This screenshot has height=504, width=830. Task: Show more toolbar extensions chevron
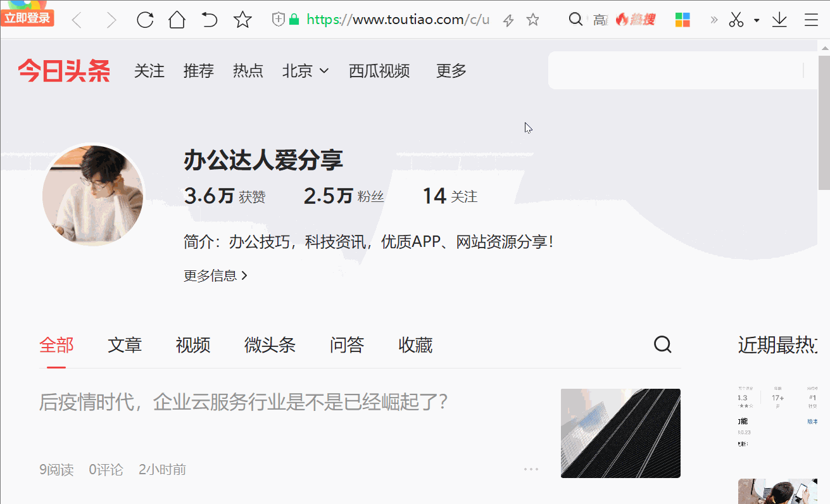pos(714,20)
